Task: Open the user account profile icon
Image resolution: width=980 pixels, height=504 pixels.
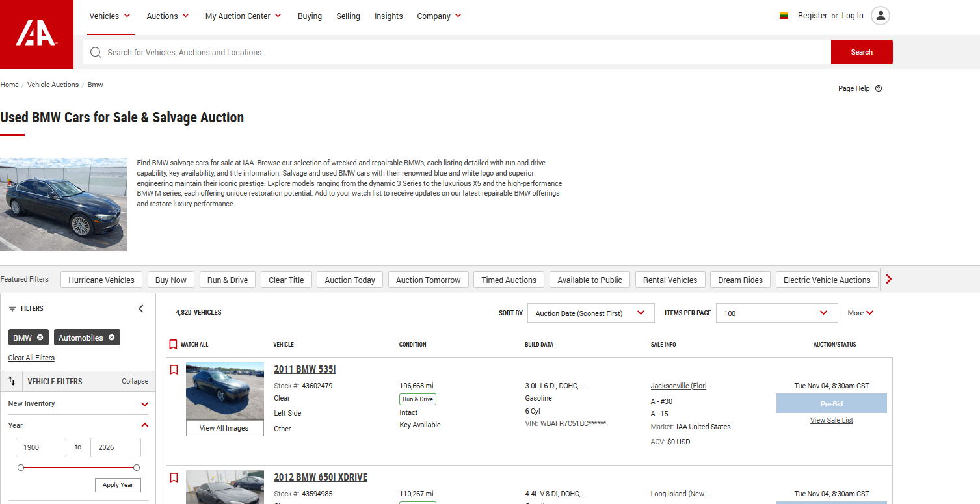Action: pos(880,16)
